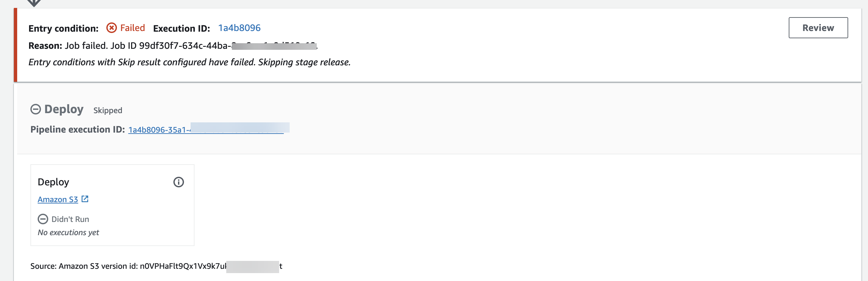This screenshot has width=868, height=281.
Task: Click the circled X next to Entry condition
Action: coord(111,28)
